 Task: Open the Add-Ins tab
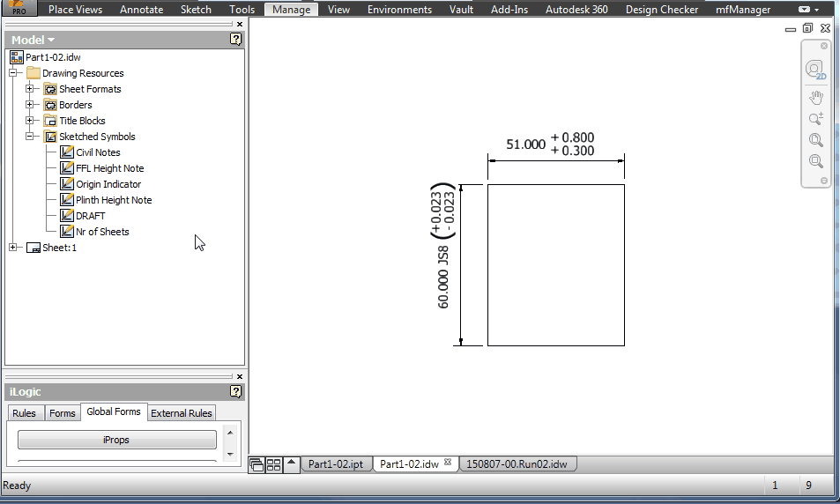coord(509,9)
